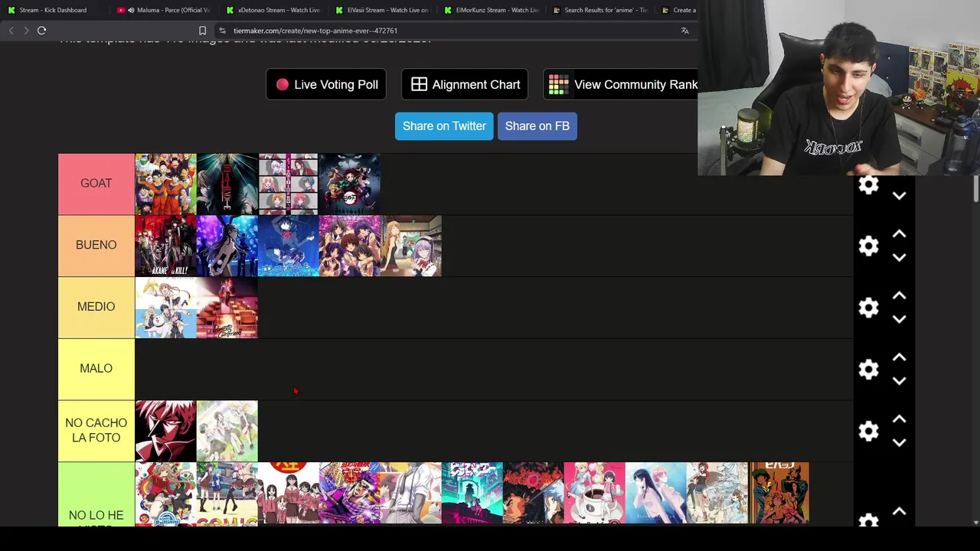Click the site settings icon beside the URL
Viewport: 980px width, 551px height.
pyautogui.click(x=222, y=31)
